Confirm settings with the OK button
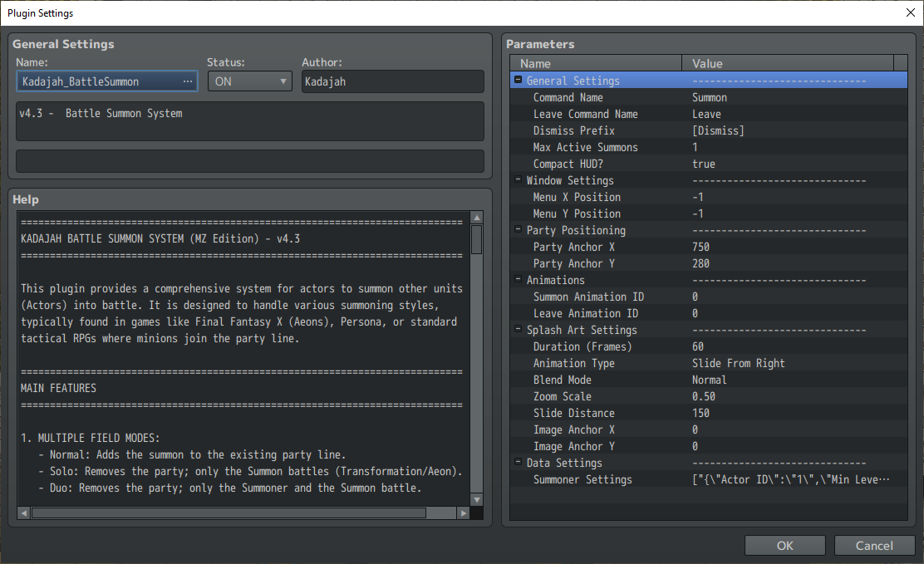 click(x=784, y=546)
